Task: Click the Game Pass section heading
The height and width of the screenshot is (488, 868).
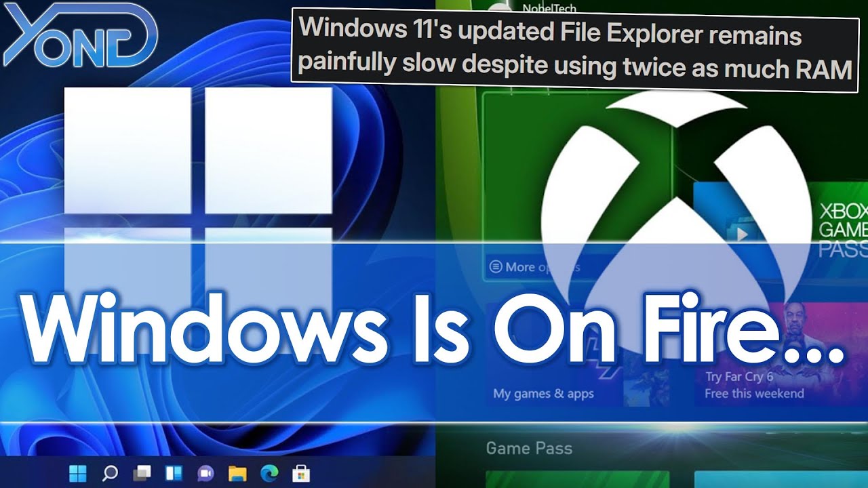Action: point(529,448)
